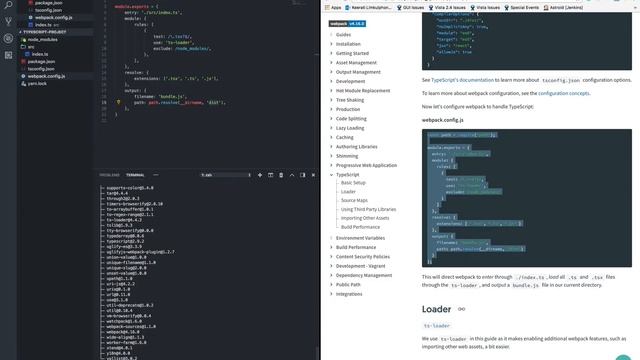The height and width of the screenshot is (360, 640).
Task: Jump to Importing Other Assets subsection
Action: click(365, 218)
